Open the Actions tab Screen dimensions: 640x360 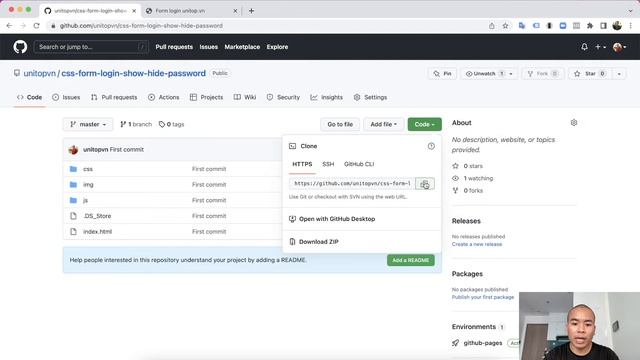164,97
